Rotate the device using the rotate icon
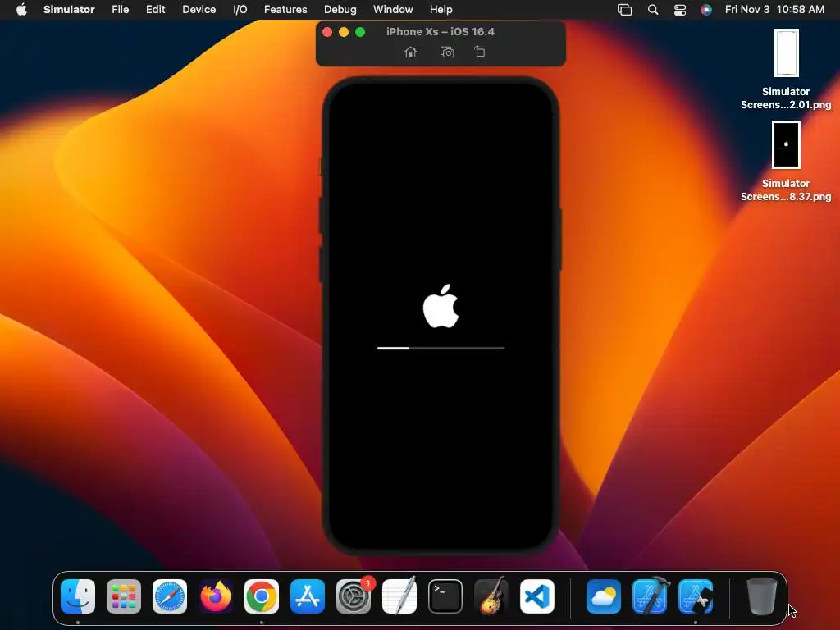 pyautogui.click(x=479, y=52)
